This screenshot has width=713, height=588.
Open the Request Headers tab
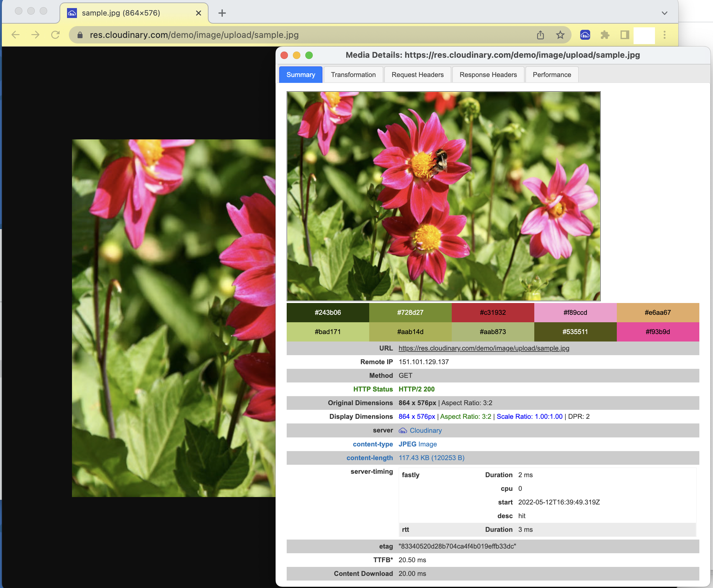[417, 75]
